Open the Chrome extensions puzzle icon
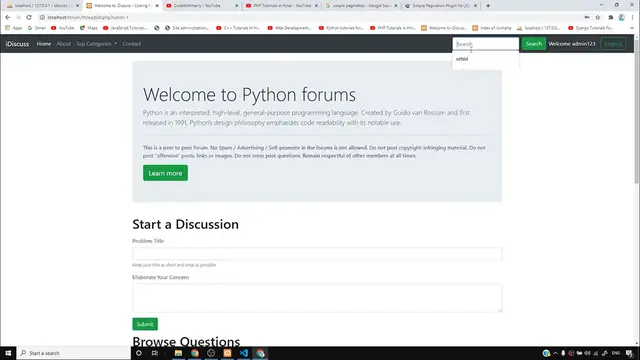640x360 pixels. [x=611, y=17]
